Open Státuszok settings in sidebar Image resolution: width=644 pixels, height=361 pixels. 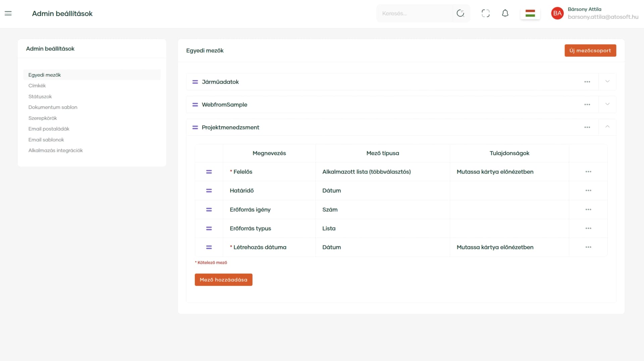tap(40, 97)
